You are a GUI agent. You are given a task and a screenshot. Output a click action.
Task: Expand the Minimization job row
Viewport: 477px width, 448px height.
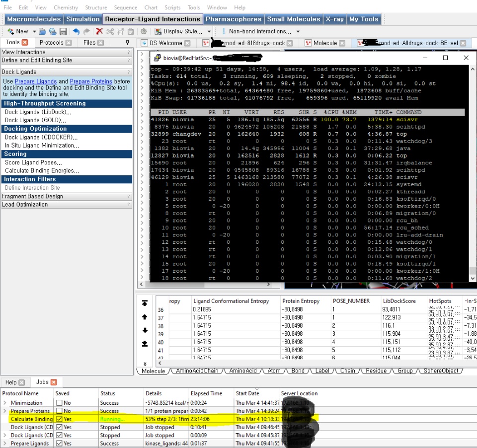point(4,403)
